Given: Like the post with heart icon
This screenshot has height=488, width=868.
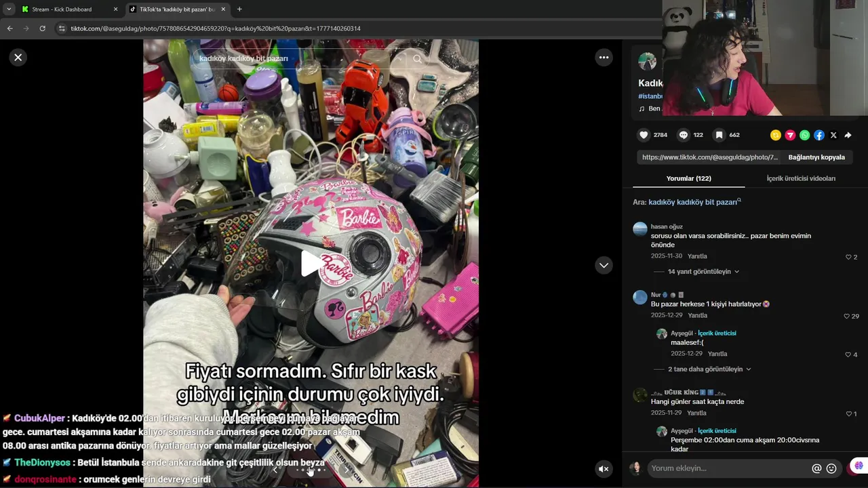Looking at the screenshot, I should click(644, 135).
